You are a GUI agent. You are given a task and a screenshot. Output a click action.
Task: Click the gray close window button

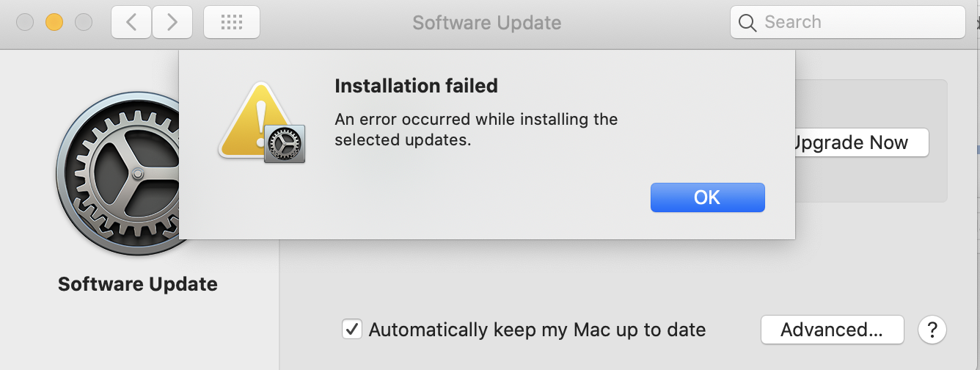pos(25,23)
